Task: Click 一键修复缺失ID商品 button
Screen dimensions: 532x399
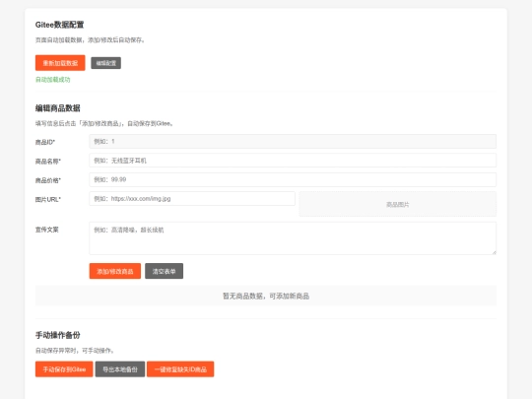Action: (x=180, y=369)
